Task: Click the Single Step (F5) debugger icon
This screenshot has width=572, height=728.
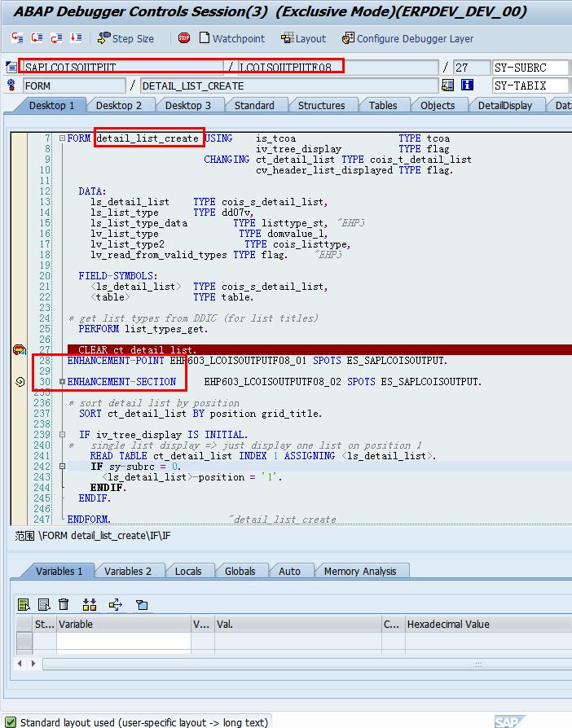Action: tap(18, 38)
